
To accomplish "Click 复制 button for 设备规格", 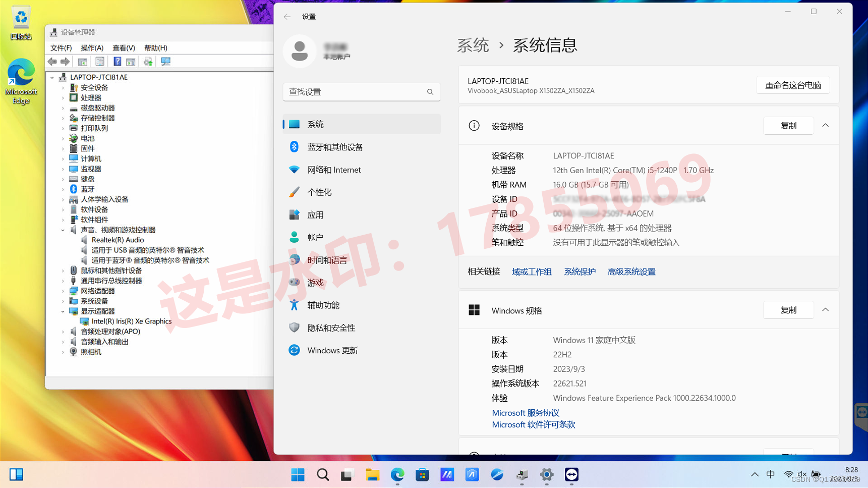I will tap(788, 126).
